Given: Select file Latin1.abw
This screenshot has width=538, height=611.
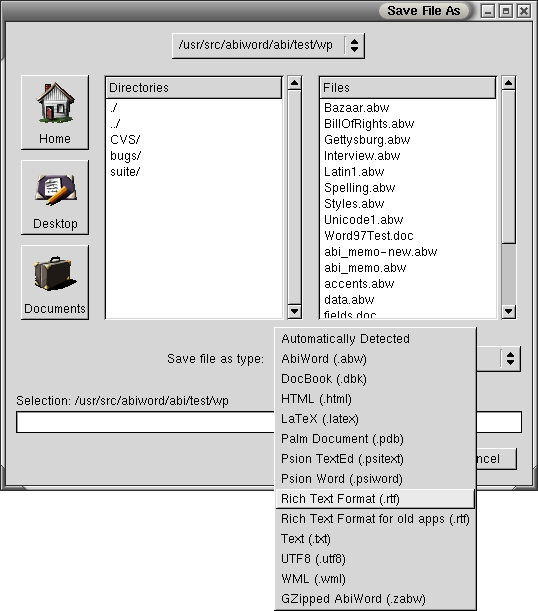Looking at the screenshot, I should click(x=407, y=171).
